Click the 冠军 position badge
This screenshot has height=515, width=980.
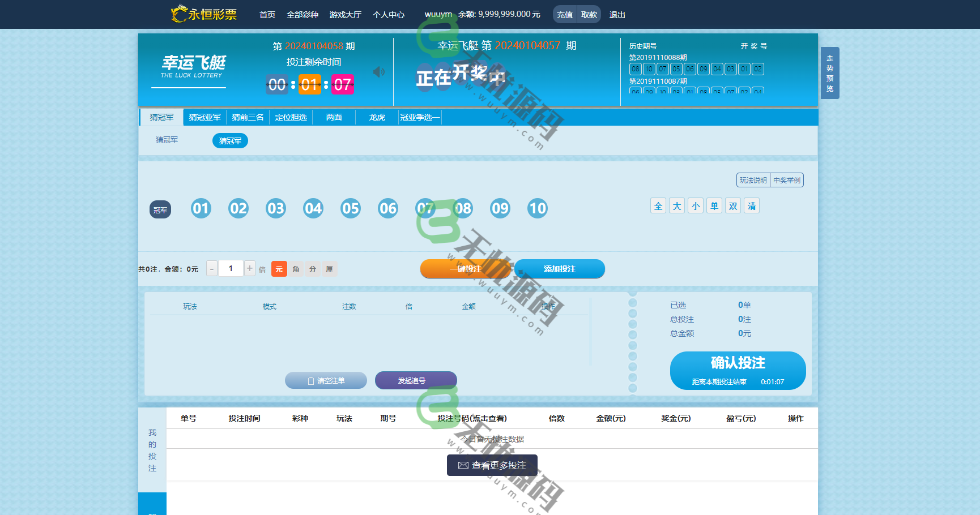[x=160, y=209]
